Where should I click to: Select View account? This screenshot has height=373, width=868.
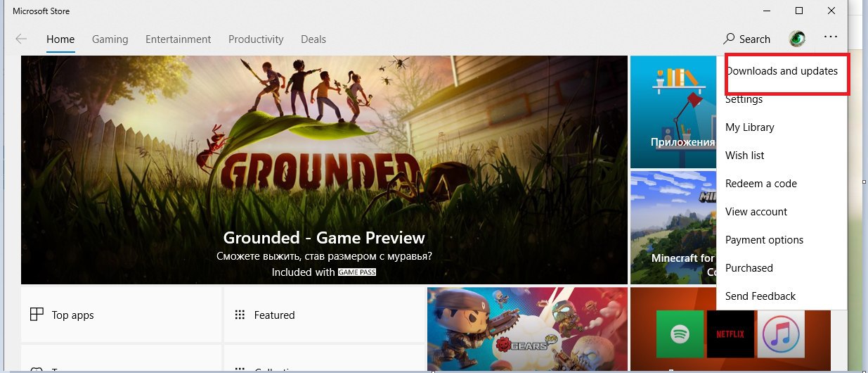[782, 212]
